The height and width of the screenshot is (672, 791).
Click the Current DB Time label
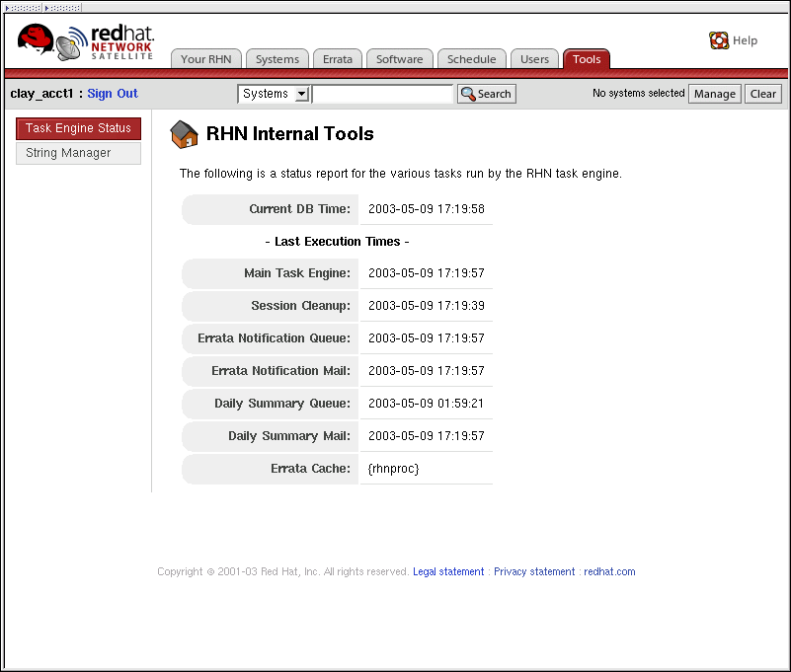click(299, 209)
